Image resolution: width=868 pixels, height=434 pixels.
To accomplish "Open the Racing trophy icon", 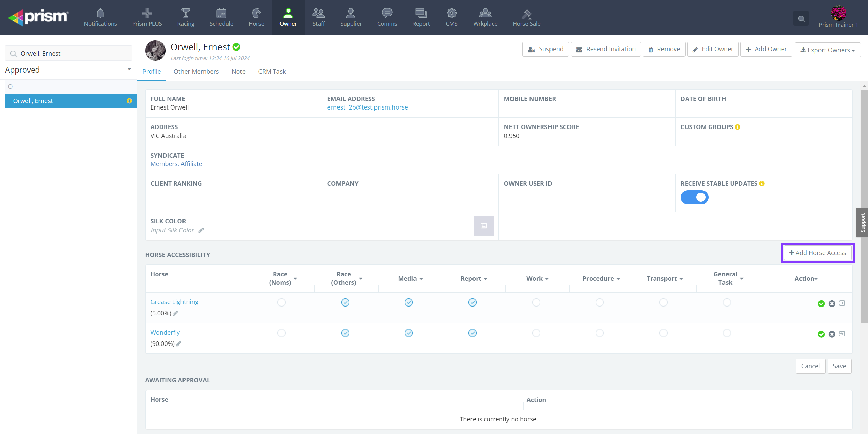I will [186, 14].
